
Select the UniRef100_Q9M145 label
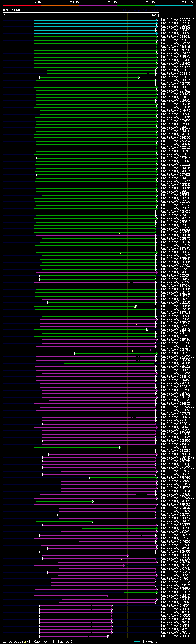pos(176,333)
